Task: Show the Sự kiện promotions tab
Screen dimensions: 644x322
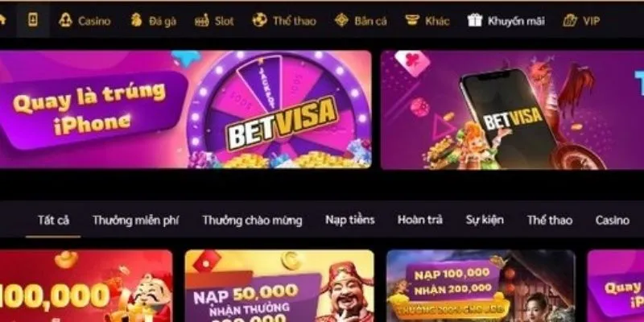Action: pos(485,220)
